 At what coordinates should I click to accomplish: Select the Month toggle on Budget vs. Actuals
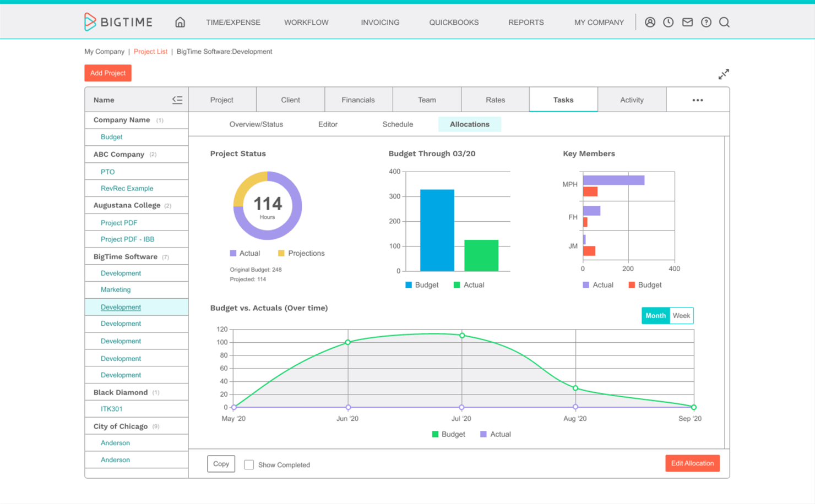[x=655, y=315]
